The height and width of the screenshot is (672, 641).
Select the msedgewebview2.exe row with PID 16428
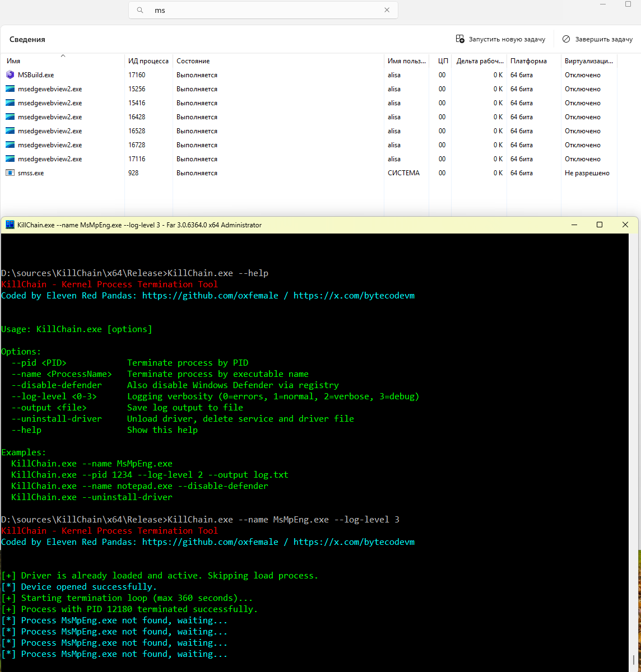pyautogui.click(x=50, y=117)
